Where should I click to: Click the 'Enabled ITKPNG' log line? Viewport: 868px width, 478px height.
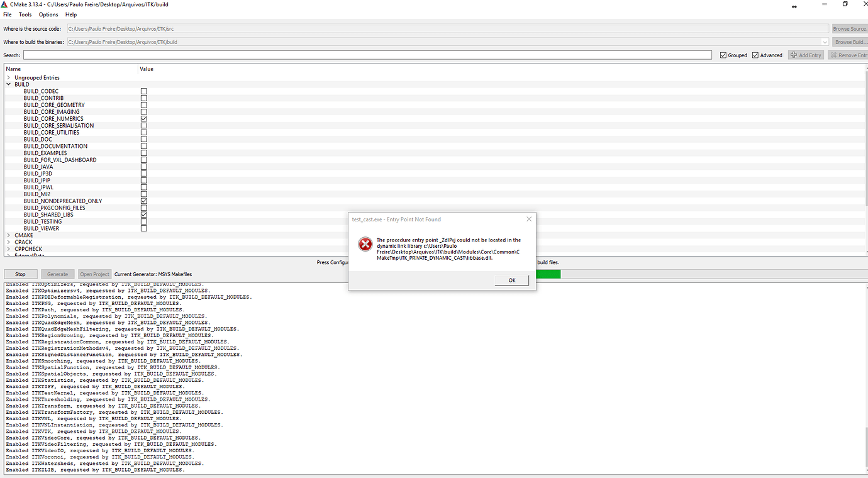(94, 303)
